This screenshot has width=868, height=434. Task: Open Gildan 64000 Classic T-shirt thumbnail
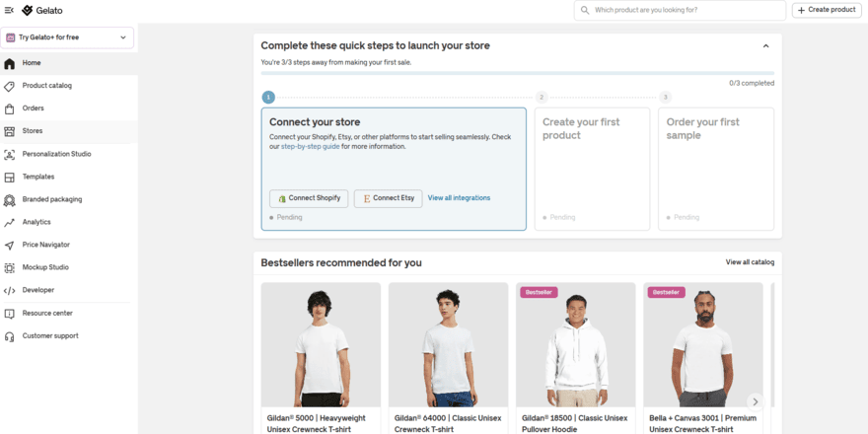tap(448, 345)
